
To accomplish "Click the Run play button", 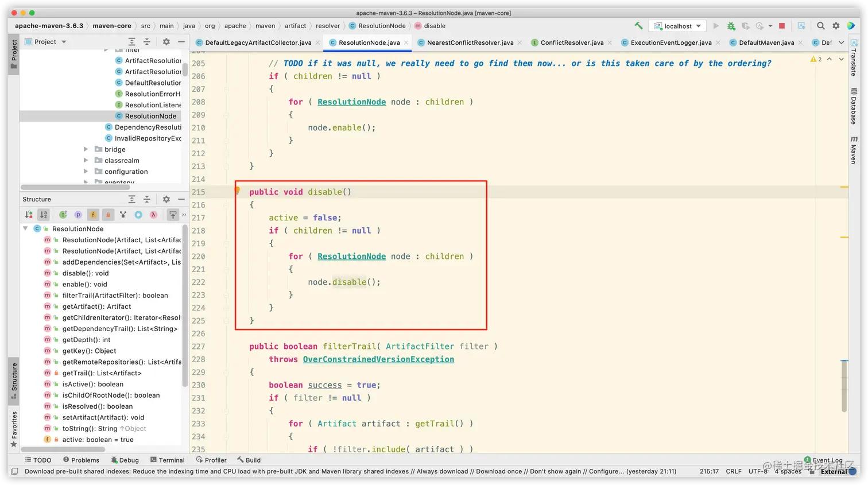I will pos(716,26).
